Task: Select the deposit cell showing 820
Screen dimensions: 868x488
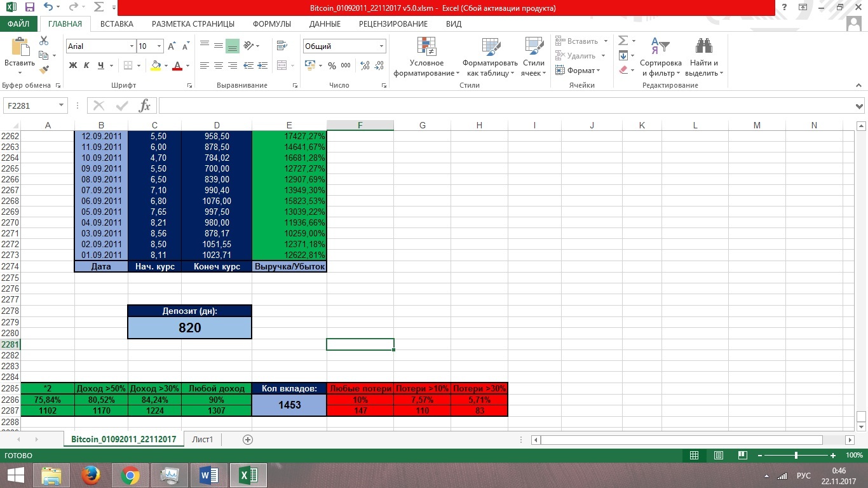Action: click(190, 327)
